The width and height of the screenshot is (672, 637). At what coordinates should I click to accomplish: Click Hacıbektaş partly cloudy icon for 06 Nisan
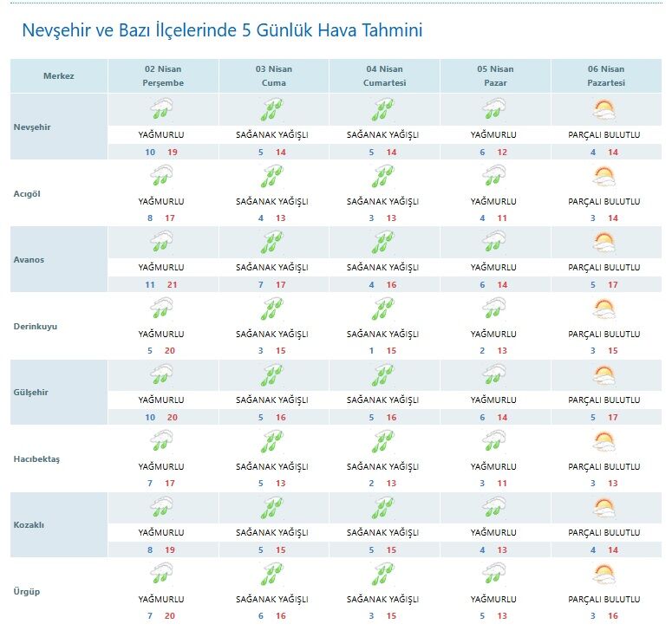[x=604, y=441]
